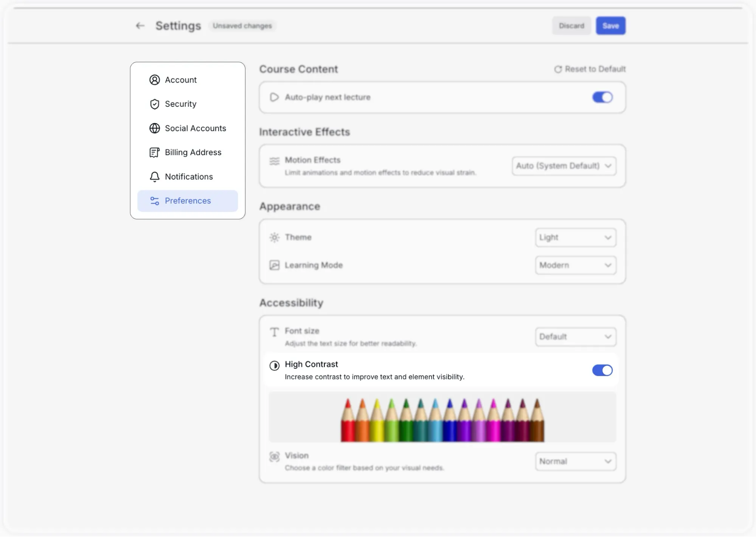Click the play icon beside Auto-play next lecture
The image size is (756, 537).
point(274,97)
